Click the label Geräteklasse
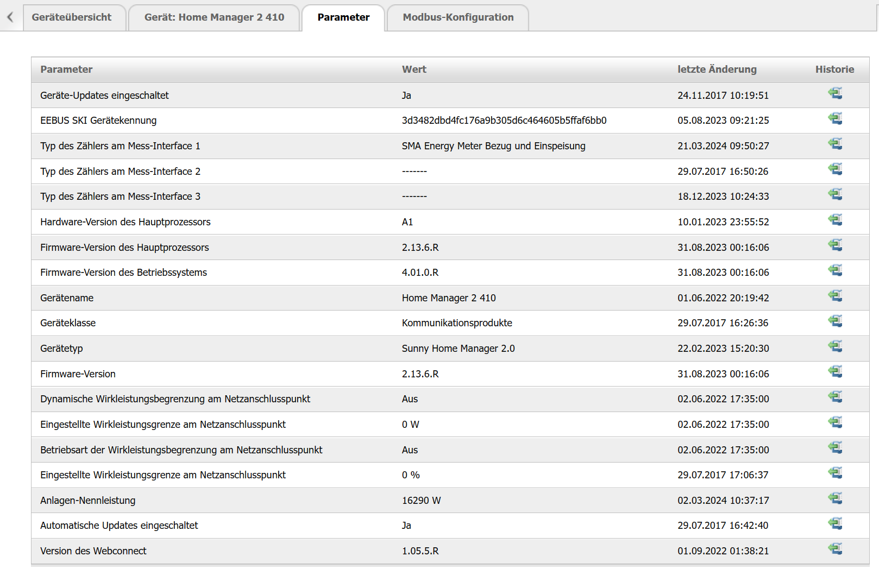 click(68, 323)
